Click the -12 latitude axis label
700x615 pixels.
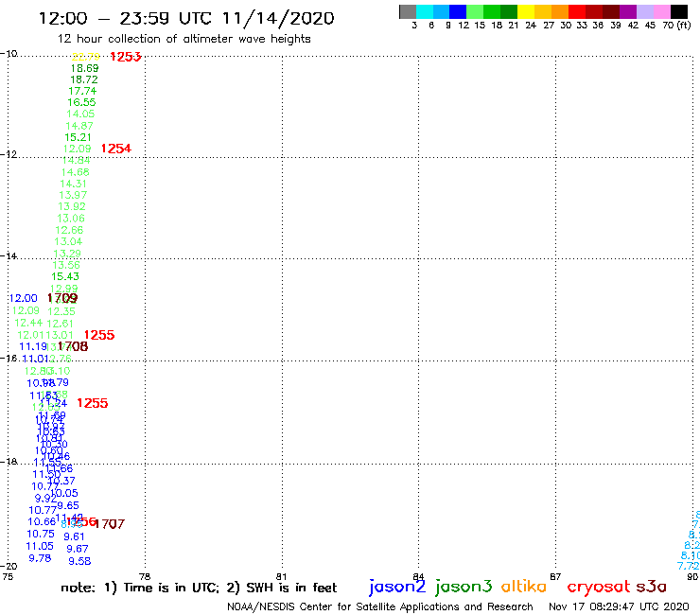point(9,154)
